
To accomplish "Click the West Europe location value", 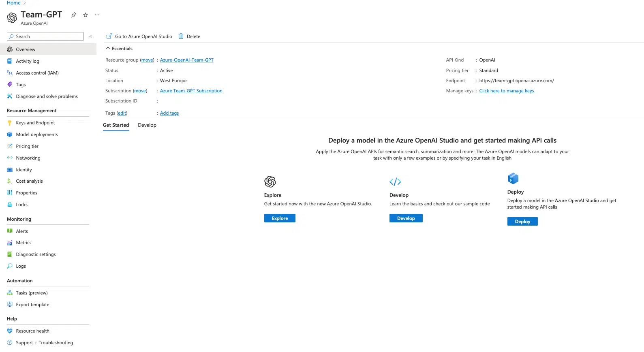I will [x=173, y=81].
